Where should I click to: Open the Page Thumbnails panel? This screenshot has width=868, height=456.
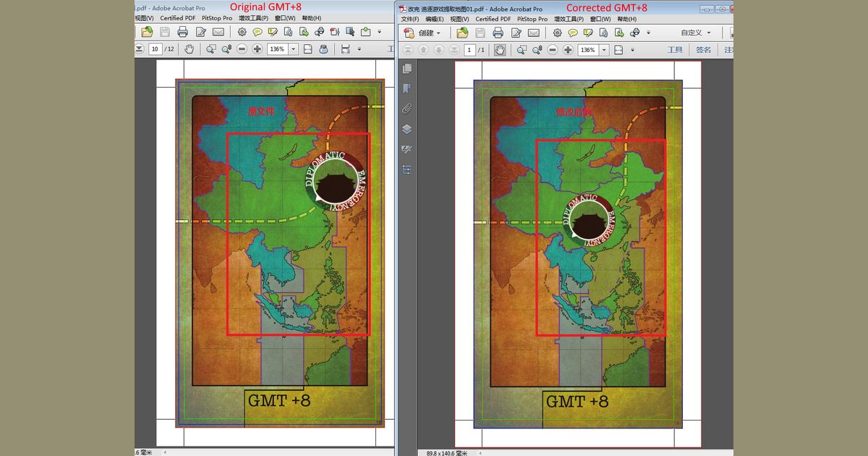(x=407, y=69)
